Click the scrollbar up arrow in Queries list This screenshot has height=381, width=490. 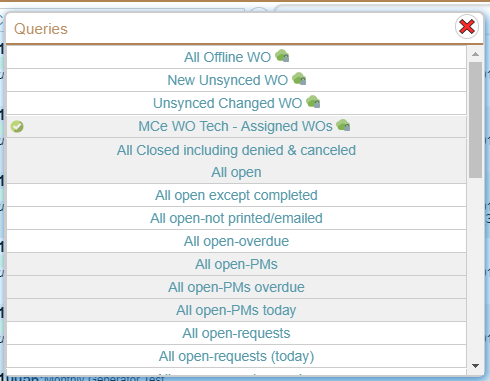(x=476, y=54)
